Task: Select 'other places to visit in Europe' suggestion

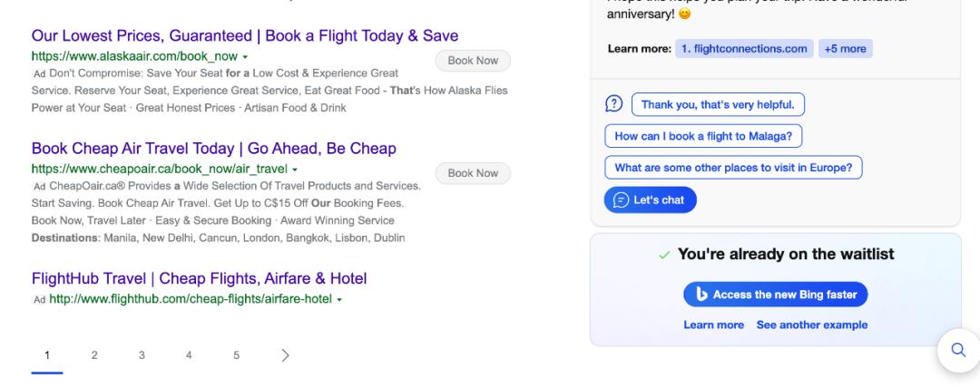Action: pos(733,168)
